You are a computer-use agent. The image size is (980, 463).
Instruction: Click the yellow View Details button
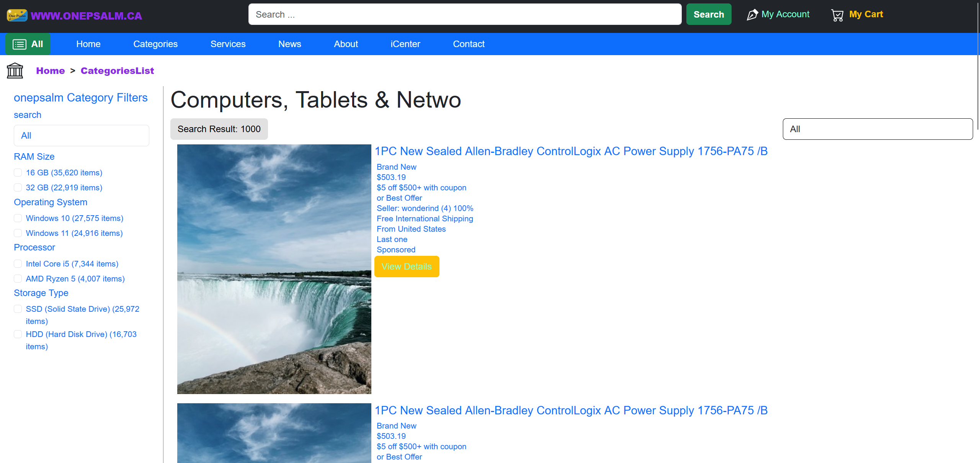point(407,267)
